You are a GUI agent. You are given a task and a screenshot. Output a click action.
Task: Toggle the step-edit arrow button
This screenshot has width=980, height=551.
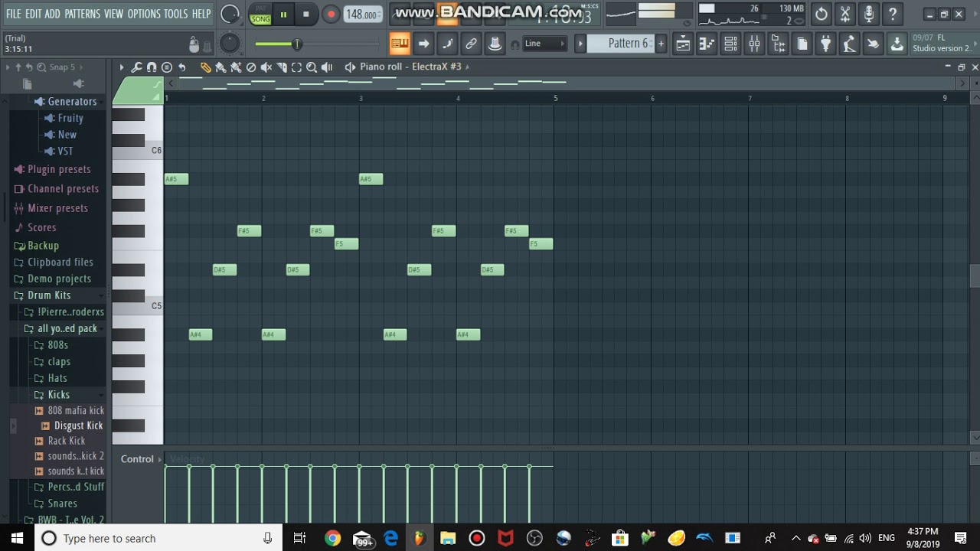423,44
